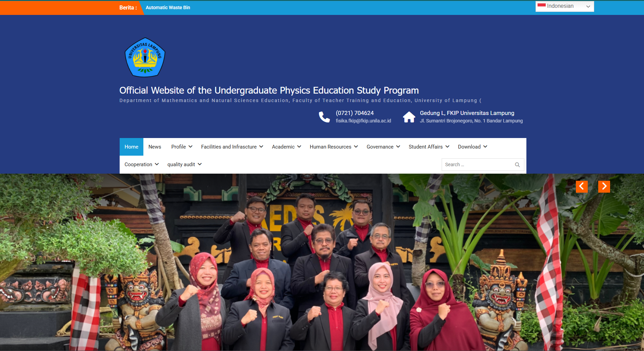The image size is (644, 351).
Task: Open the Automatic Waste Bin news link
Action: coord(168,7)
